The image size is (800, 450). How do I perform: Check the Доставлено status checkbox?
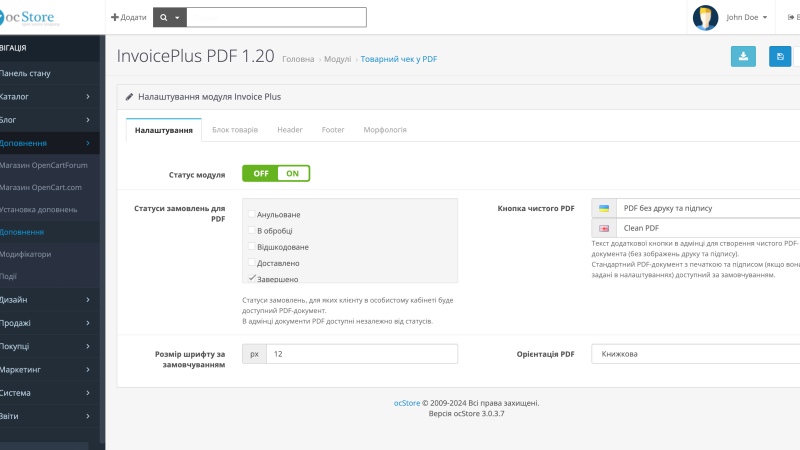click(252, 263)
